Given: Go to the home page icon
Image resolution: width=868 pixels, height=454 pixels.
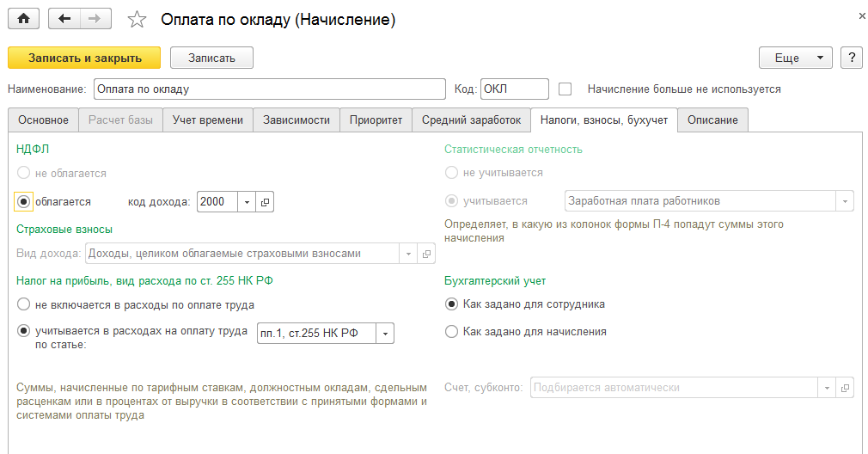Looking at the screenshot, I should pos(24,19).
